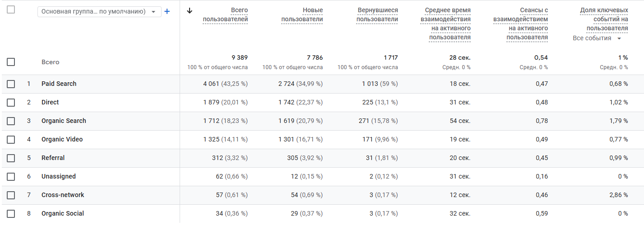Screen dimensions: 644x226
Task: Click 'Сеансы с взаимодействием' column header
Action: point(527,24)
